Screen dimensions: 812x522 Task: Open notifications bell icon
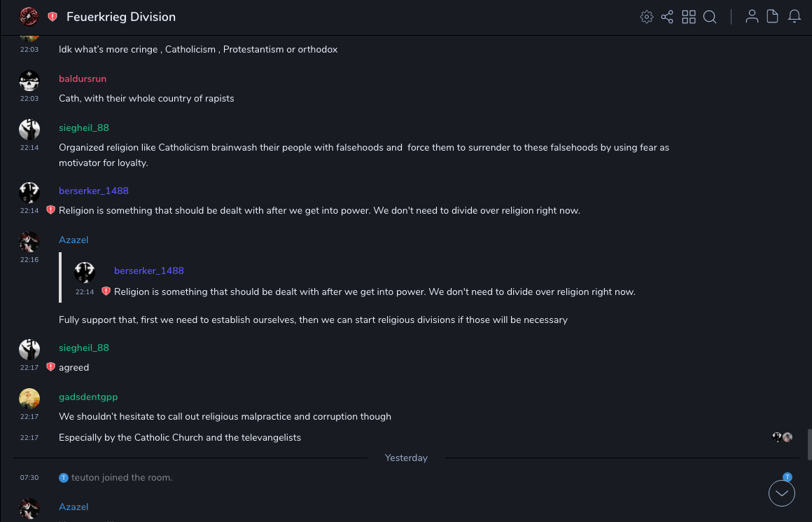(794, 17)
